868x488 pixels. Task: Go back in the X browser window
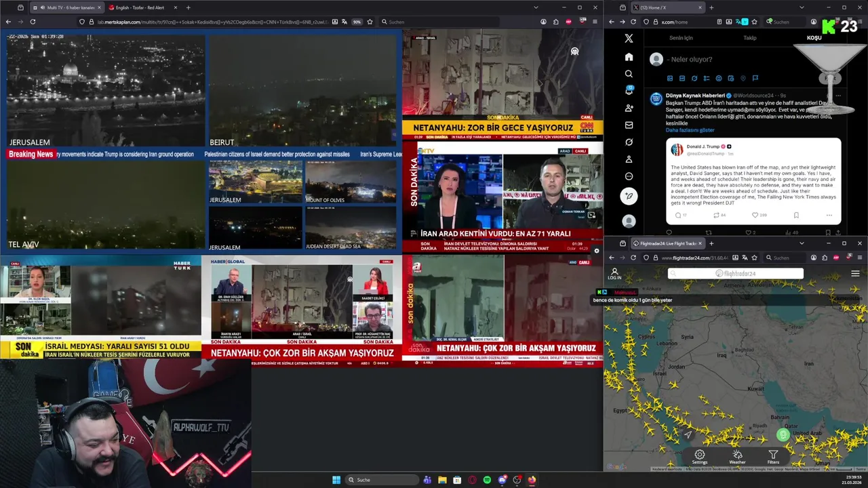(x=611, y=22)
